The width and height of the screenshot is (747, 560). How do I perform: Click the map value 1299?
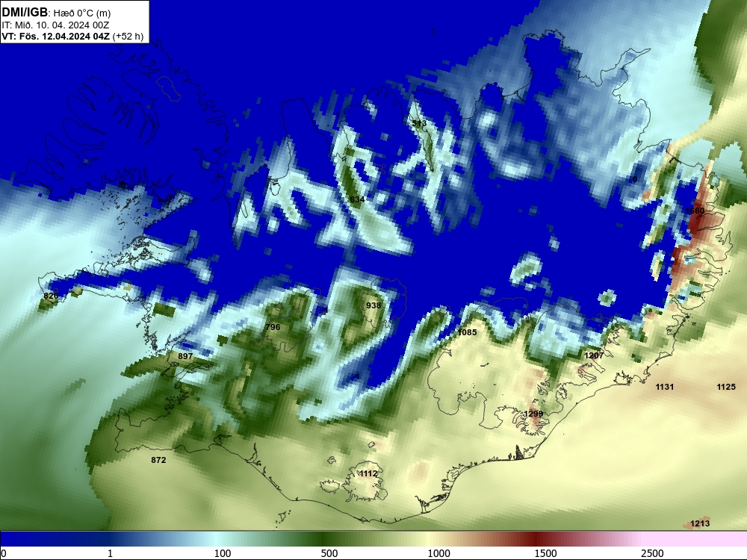(x=533, y=414)
